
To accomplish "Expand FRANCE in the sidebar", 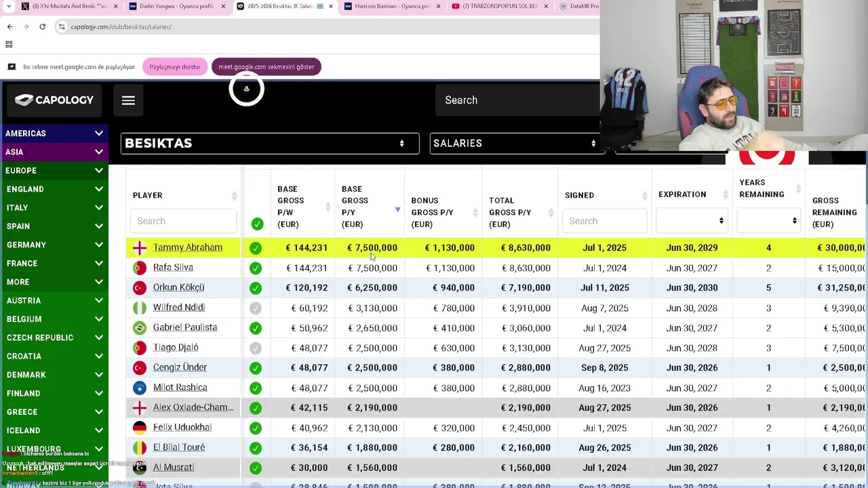I will (x=54, y=263).
